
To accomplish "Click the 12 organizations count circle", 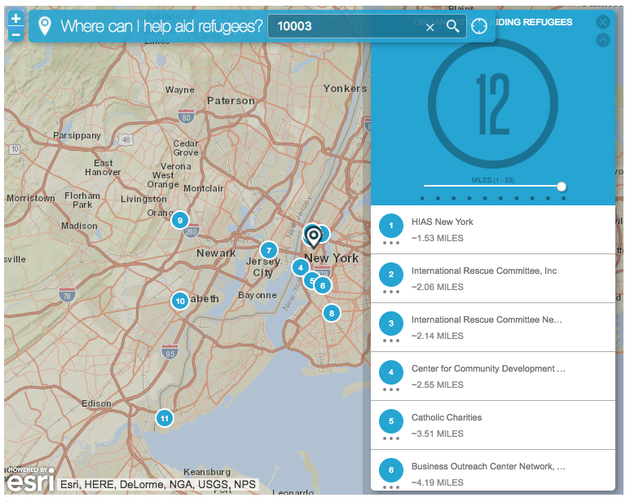I will click(493, 104).
